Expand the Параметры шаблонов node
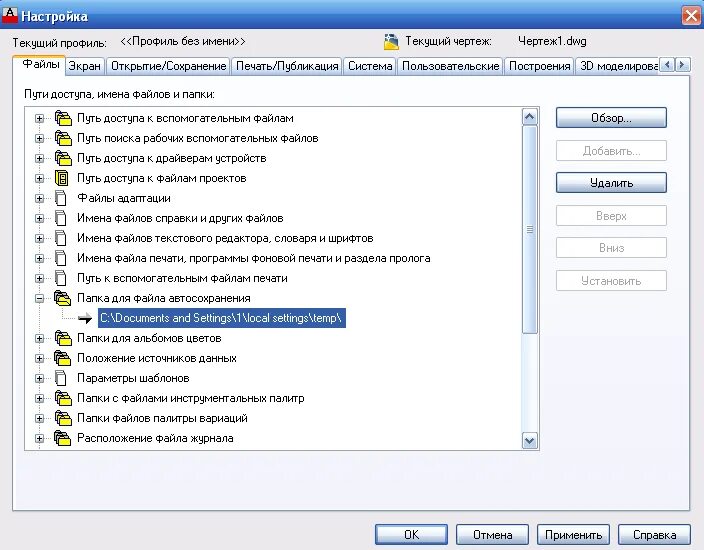The image size is (704, 550). pyautogui.click(x=40, y=378)
